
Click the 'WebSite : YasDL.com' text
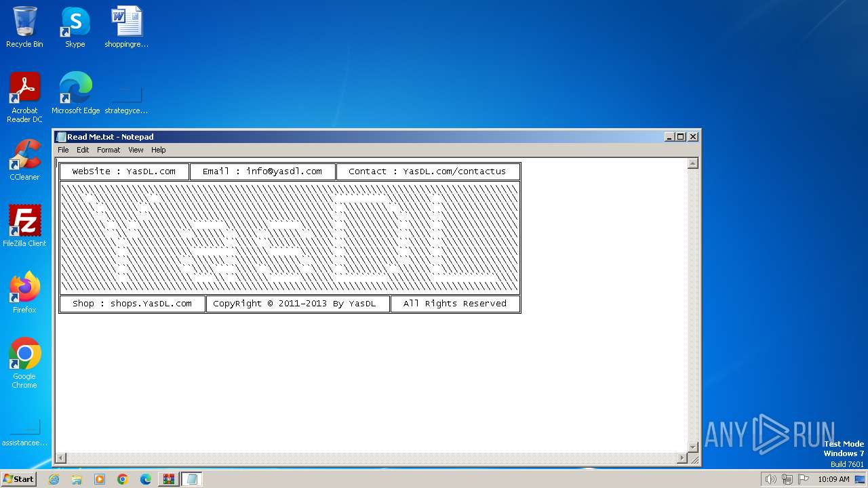coord(124,171)
